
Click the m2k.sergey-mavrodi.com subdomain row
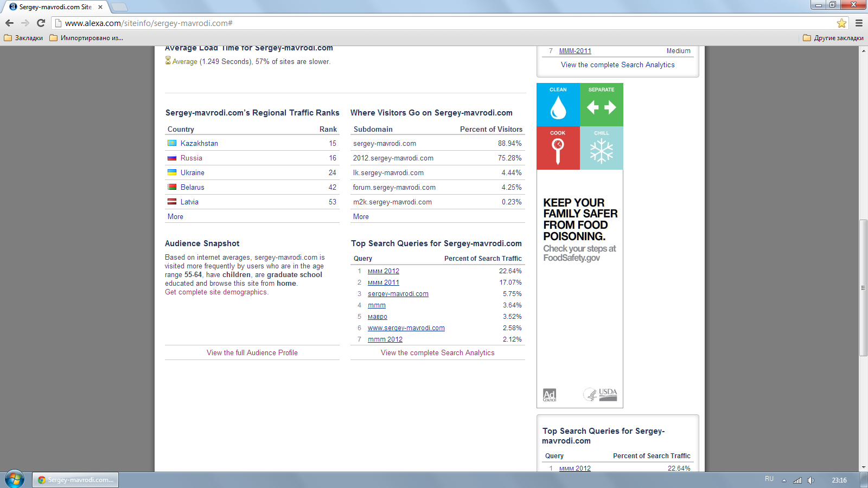[438, 202]
